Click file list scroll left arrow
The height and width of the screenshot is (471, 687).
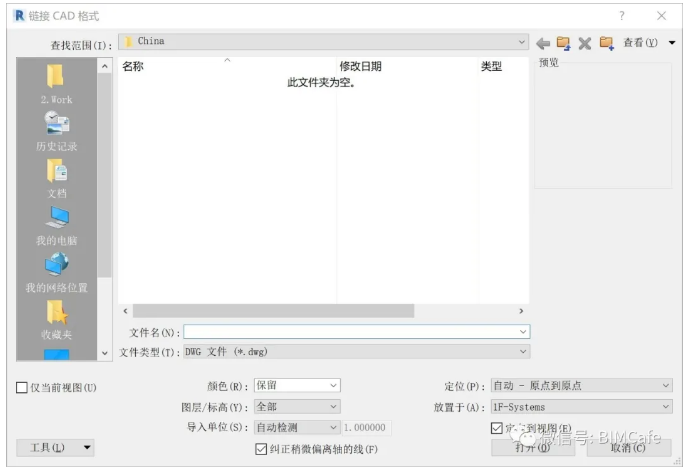coord(125,311)
